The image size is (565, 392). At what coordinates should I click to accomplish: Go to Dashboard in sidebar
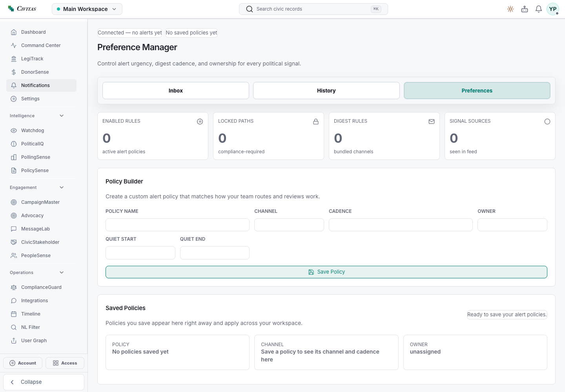pyautogui.click(x=41, y=32)
